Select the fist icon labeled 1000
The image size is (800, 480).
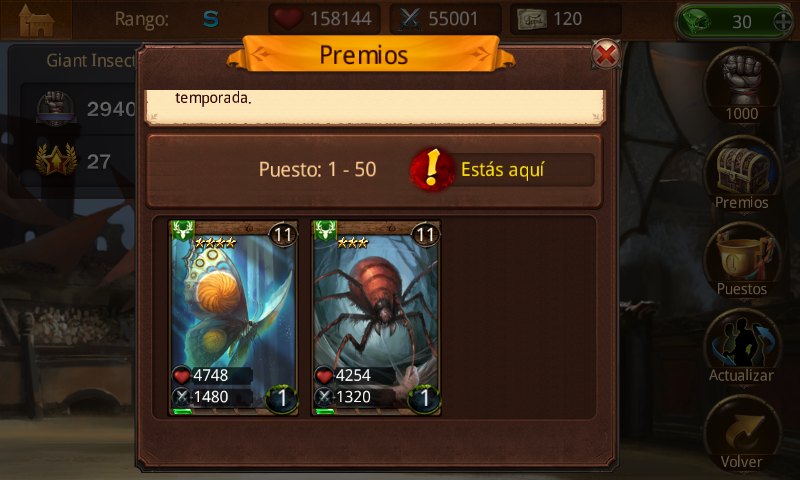(742, 86)
